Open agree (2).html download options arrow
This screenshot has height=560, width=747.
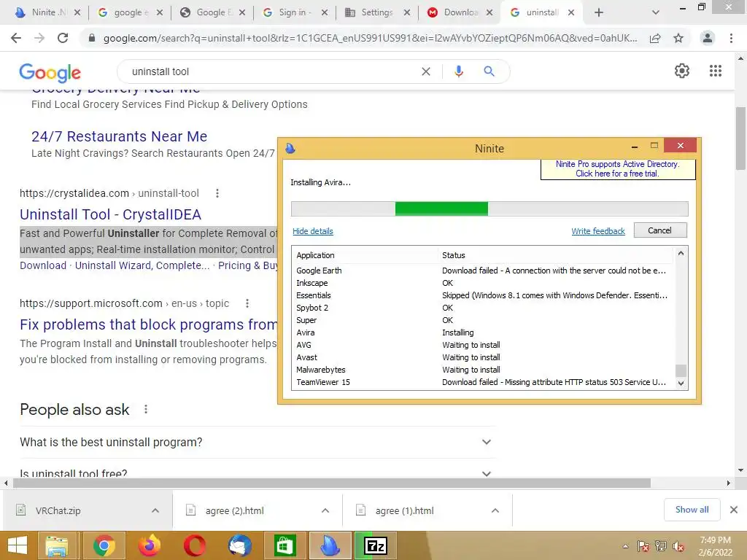click(325, 510)
